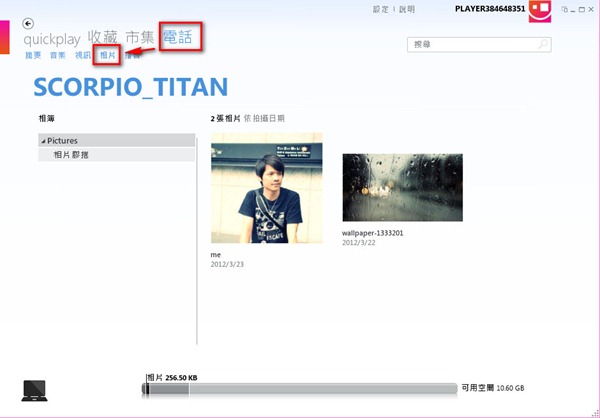
Task: Click the computer device icon
Action: point(34,390)
